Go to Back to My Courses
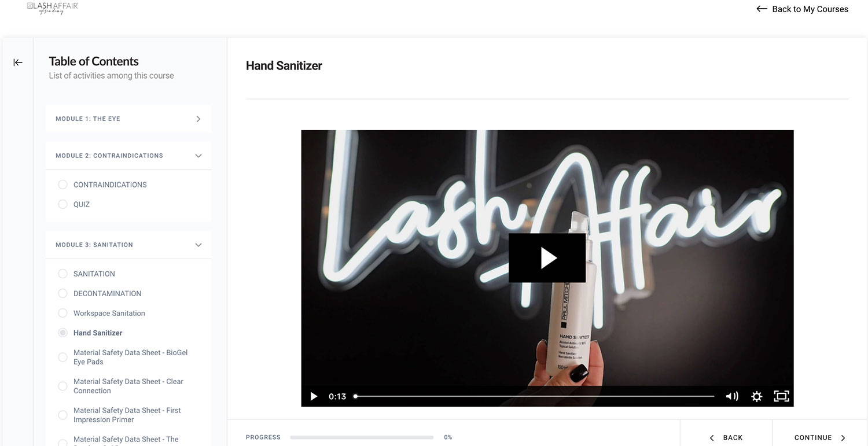 [802, 9]
